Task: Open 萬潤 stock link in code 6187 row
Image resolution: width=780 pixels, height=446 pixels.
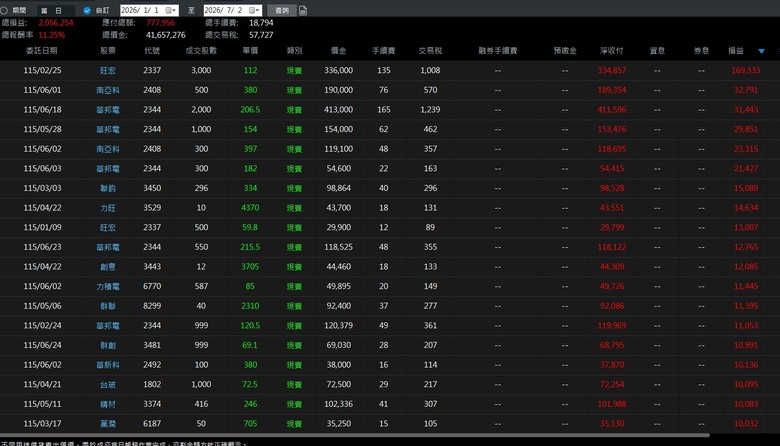Action: click(108, 424)
